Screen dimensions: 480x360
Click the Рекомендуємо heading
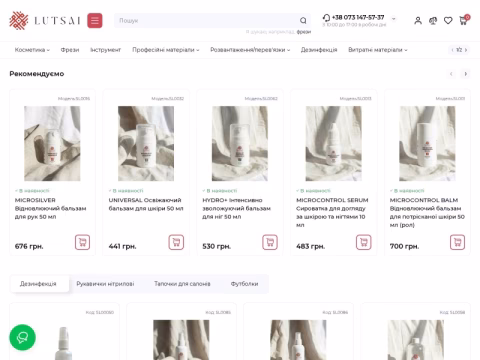point(37,74)
